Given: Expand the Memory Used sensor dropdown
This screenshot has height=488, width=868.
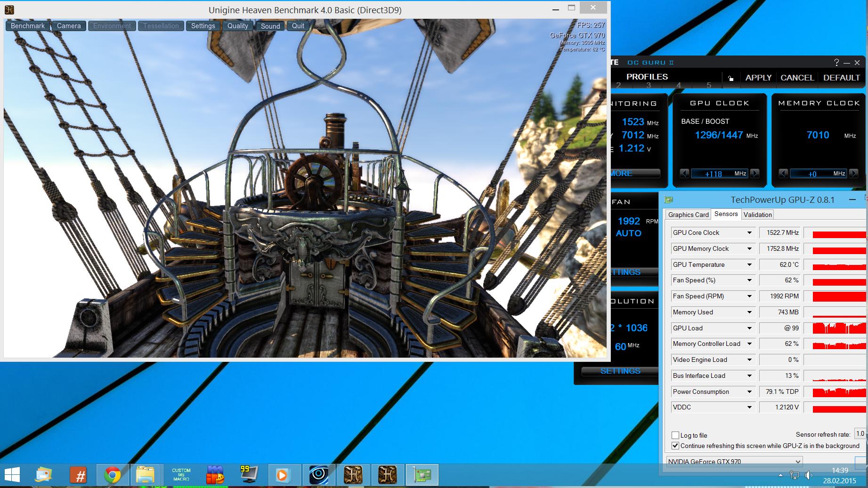Looking at the screenshot, I should point(749,312).
